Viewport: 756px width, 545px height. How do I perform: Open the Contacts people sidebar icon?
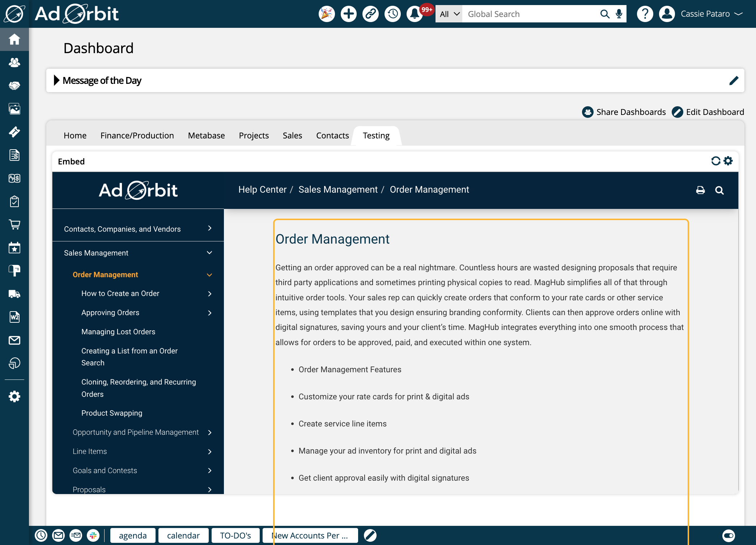(x=14, y=63)
